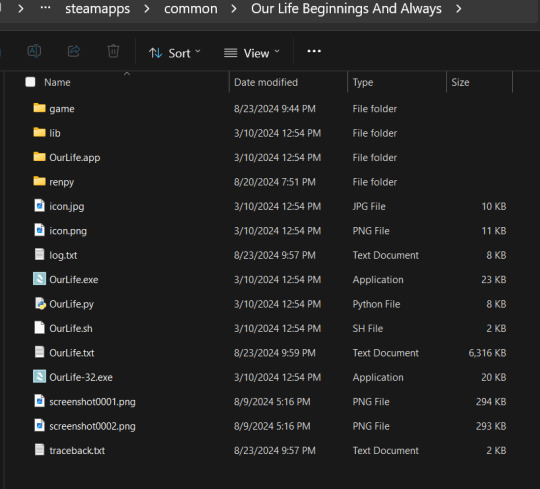Select the traceback.txt document icon
The image size is (540, 489).
click(x=40, y=450)
